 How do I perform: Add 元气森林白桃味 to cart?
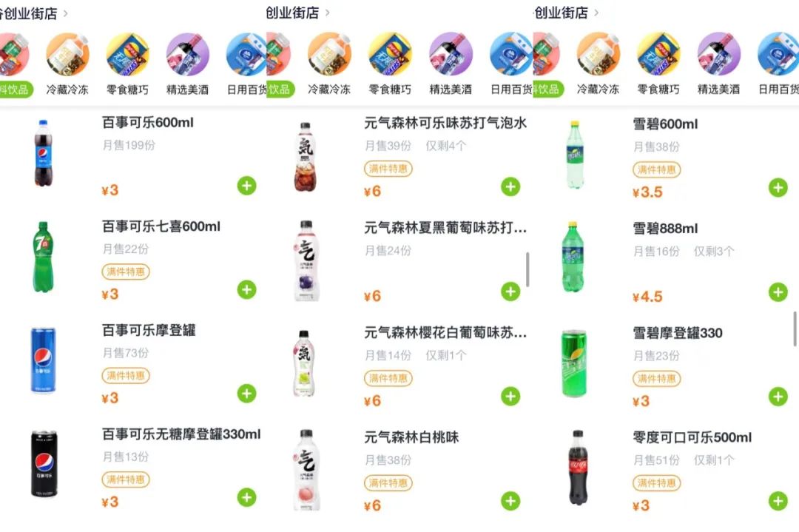pyautogui.click(x=510, y=501)
